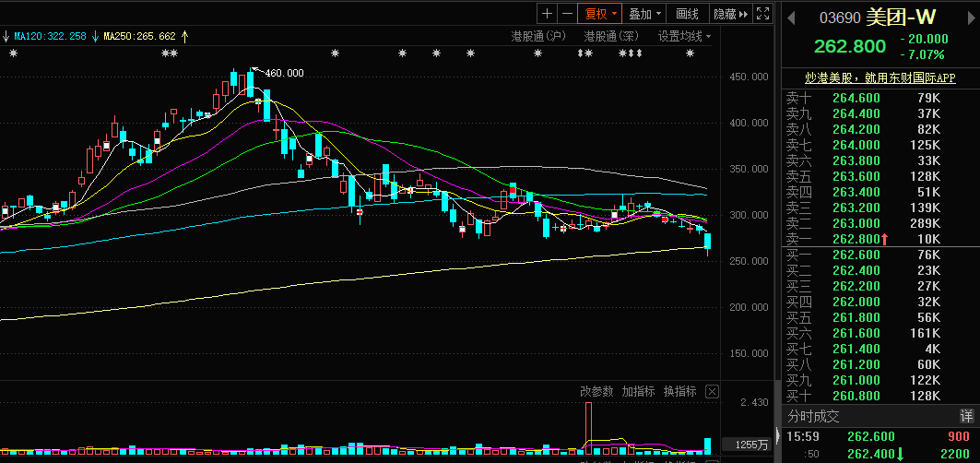
Task: Click event star marker under 设置均线
Action: (x=690, y=53)
